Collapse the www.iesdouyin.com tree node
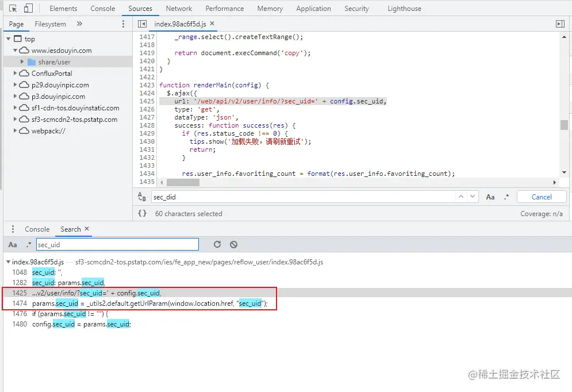Viewport: 572px width, 392px height. 15,51
